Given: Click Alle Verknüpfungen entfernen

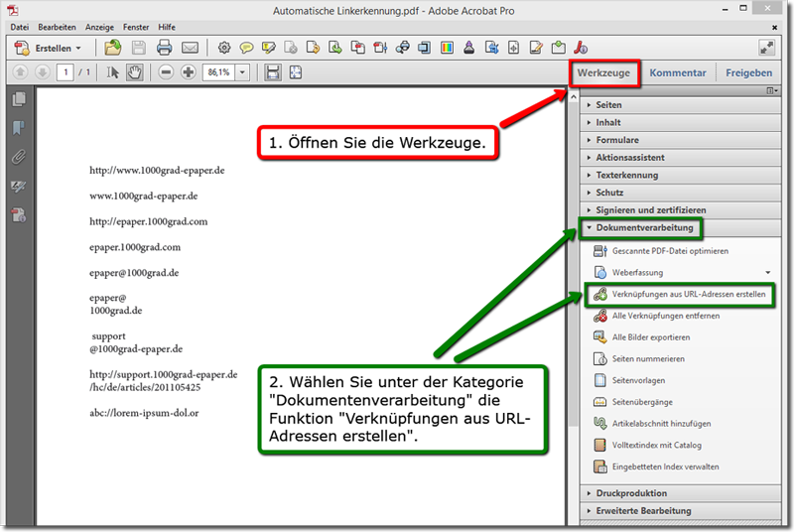Looking at the screenshot, I should point(656,316).
